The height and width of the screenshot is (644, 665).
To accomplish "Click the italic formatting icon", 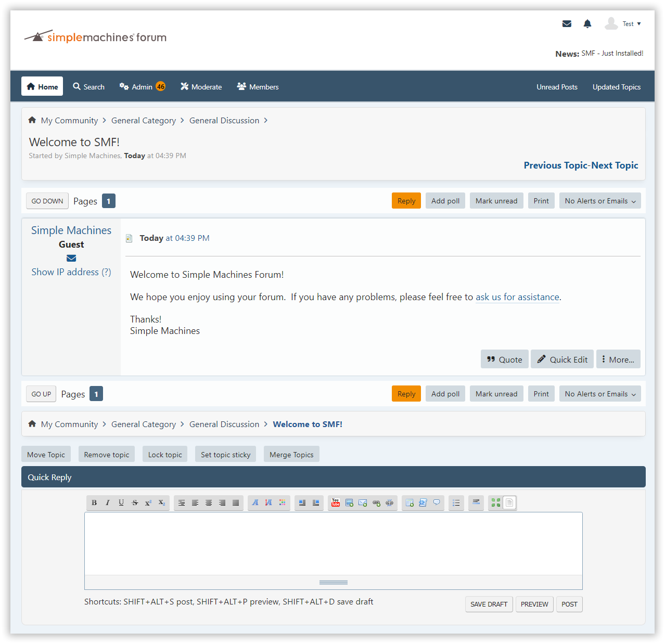I will pos(108,503).
